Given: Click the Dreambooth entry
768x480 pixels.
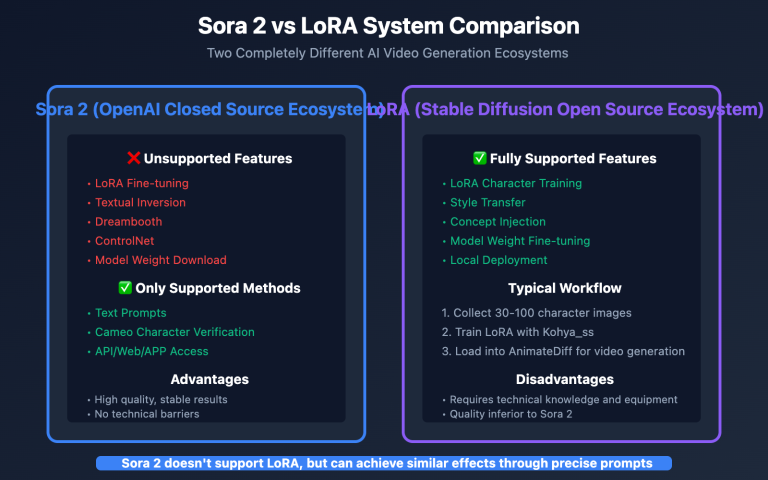Looking at the screenshot, I should pos(128,221).
